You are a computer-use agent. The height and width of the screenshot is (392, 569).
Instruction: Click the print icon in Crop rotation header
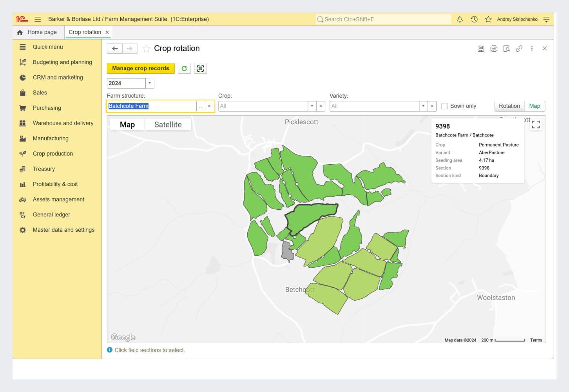494,49
